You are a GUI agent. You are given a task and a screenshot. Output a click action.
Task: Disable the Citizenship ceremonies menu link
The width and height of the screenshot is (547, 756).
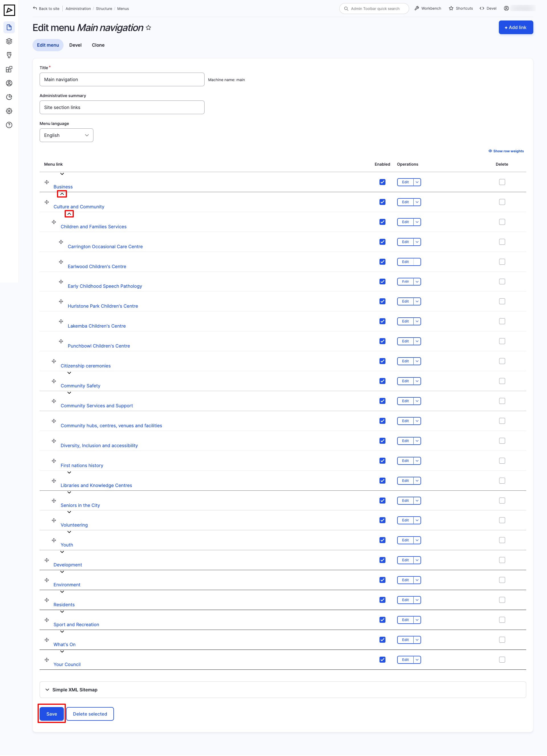(x=382, y=361)
